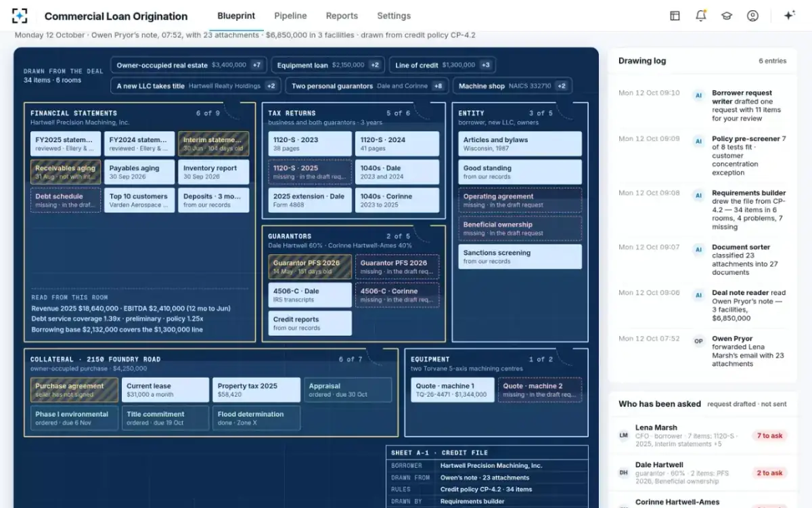Click Dale Hartwell's DH avatar

pos(624,473)
